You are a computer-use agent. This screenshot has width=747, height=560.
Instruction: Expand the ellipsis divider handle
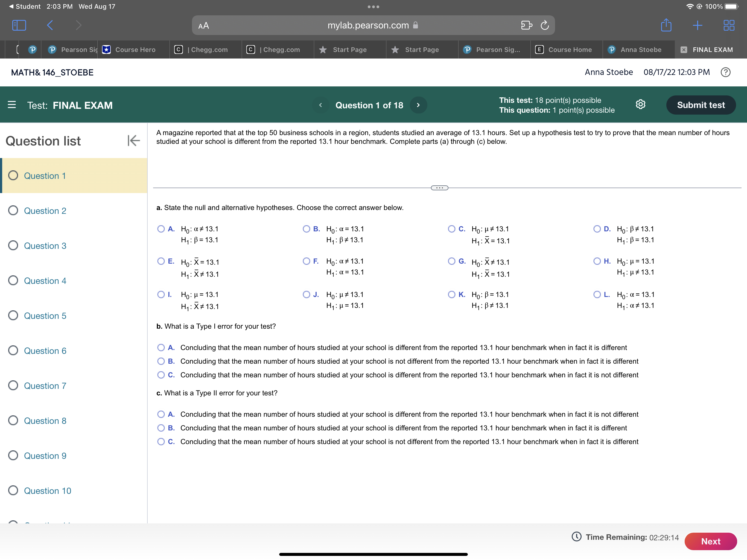point(439,188)
